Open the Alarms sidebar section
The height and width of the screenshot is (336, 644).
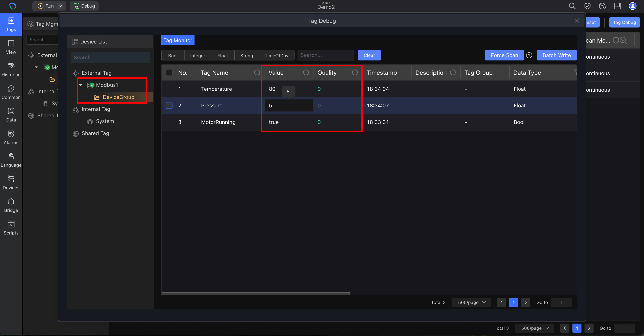[x=11, y=137]
